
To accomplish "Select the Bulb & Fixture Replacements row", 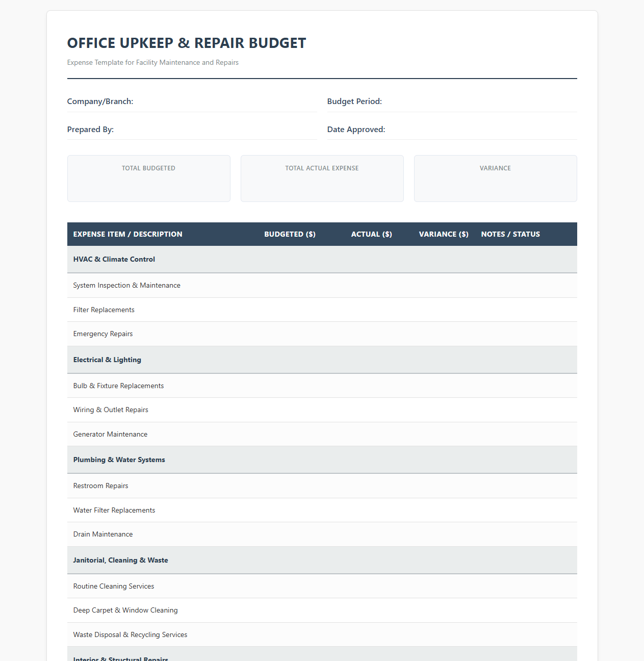I will [322, 386].
